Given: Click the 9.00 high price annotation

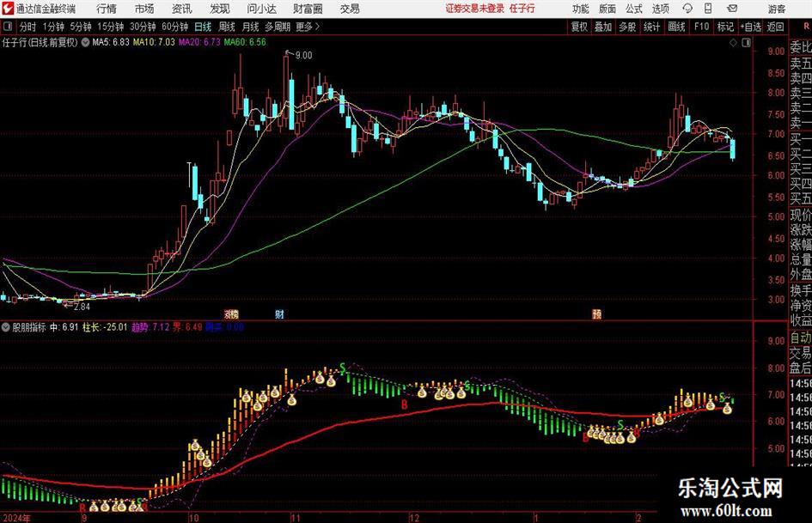Looking at the screenshot, I should 303,56.
